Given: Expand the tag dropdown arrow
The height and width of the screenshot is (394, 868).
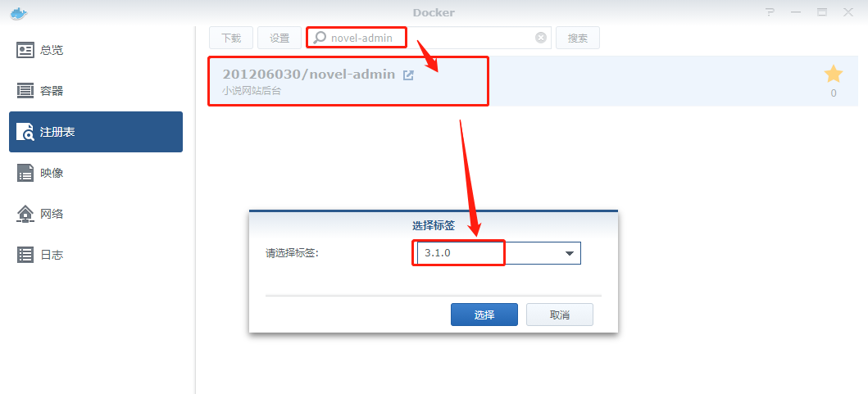Looking at the screenshot, I should pyautogui.click(x=569, y=253).
